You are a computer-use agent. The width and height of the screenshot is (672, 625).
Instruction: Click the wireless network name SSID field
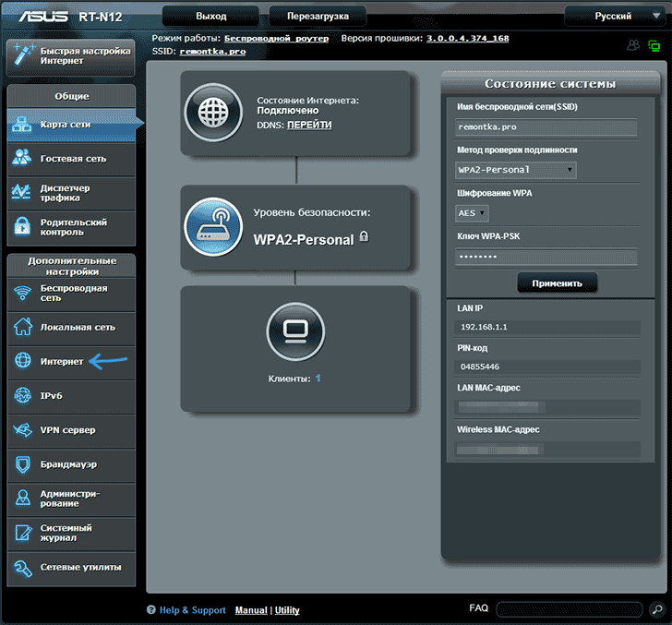tap(546, 128)
